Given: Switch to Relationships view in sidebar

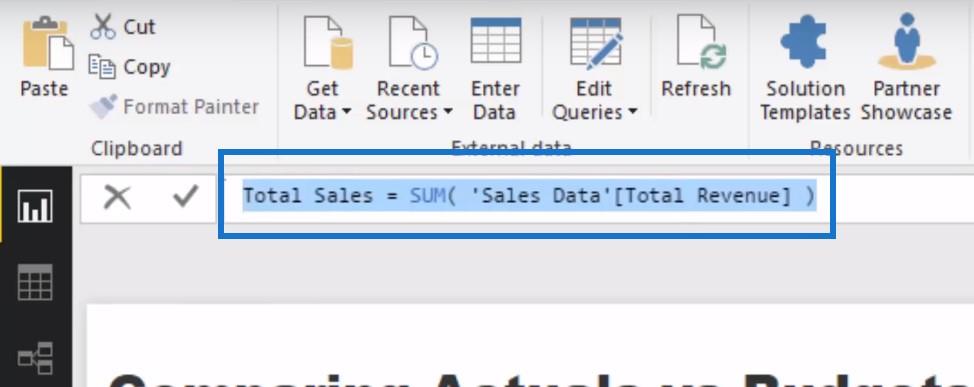Looking at the screenshot, I should pos(35,358).
